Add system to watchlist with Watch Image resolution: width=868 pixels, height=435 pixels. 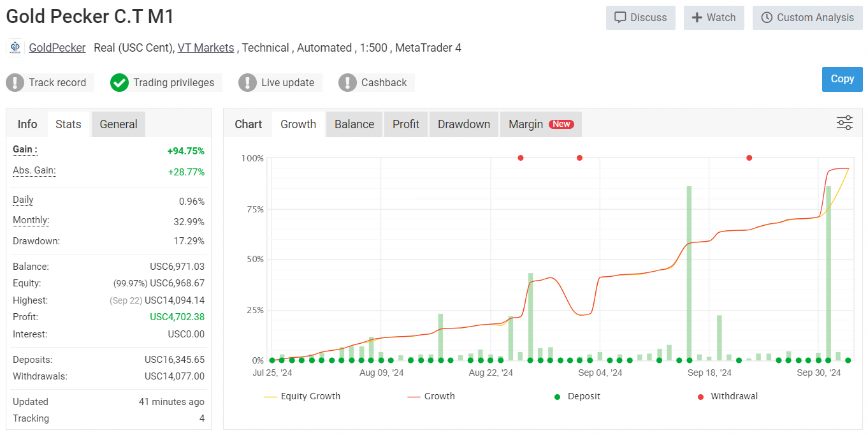pos(714,17)
